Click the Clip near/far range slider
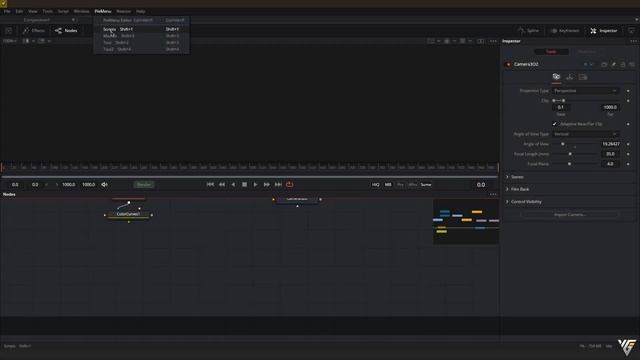 coord(585,100)
